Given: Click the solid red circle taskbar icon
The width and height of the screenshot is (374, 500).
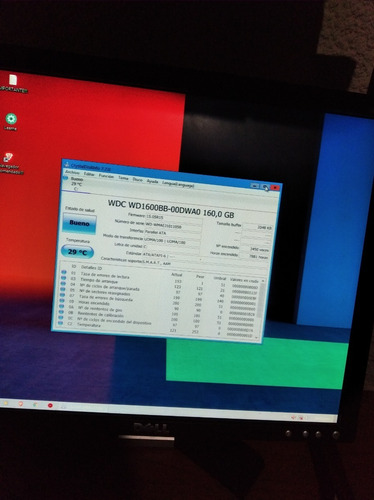Looking at the screenshot, I should [x=50, y=405].
